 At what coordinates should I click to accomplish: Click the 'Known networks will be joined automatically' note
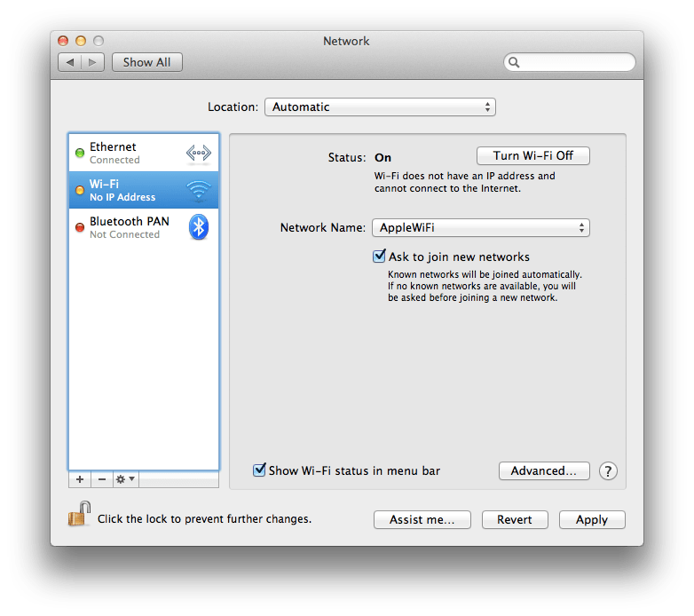[x=485, y=287]
